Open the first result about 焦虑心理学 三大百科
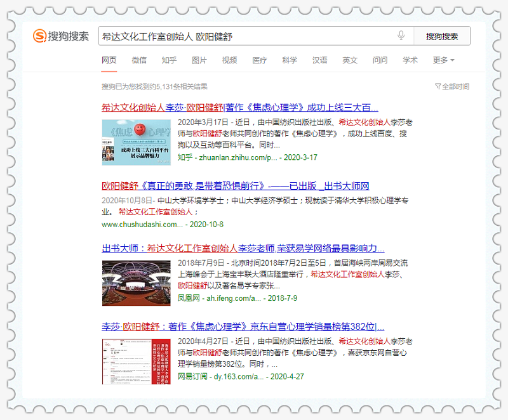The image size is (508, 420). pyautogui.click(x=239, y=107)
